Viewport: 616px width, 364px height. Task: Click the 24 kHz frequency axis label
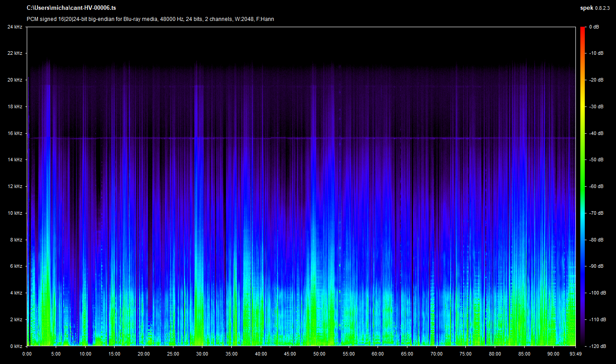[15, 27]
